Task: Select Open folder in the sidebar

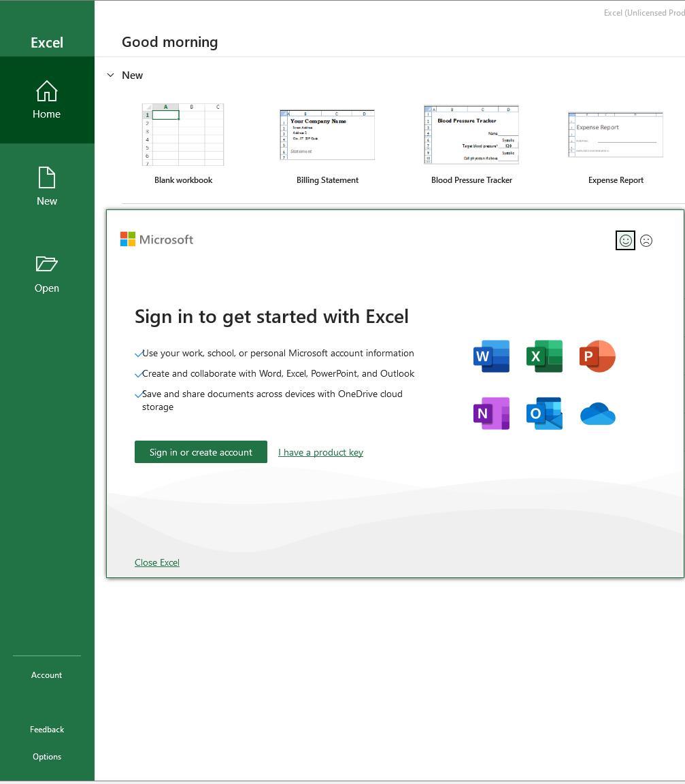Action: [x=47, y=274]
